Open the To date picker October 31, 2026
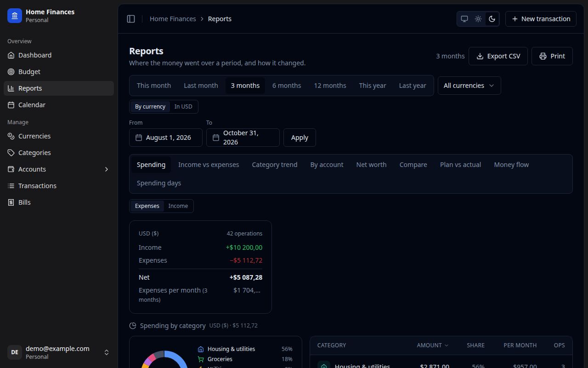The height and width of the screenshot is (368, 588). (x=243, y=138)
